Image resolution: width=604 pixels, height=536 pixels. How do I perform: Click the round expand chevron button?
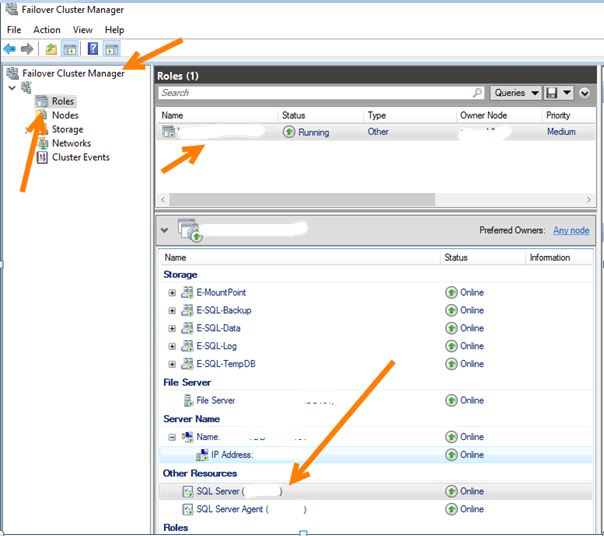584,93
